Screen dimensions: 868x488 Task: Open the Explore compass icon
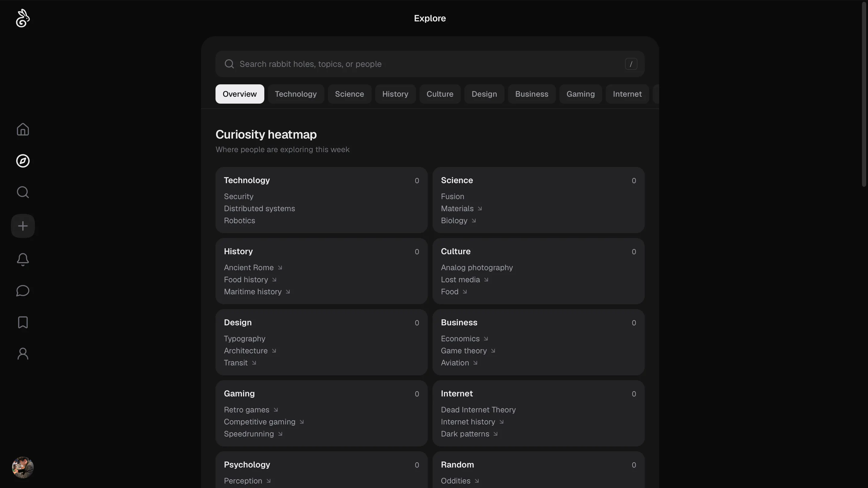(x=23, y=161)
